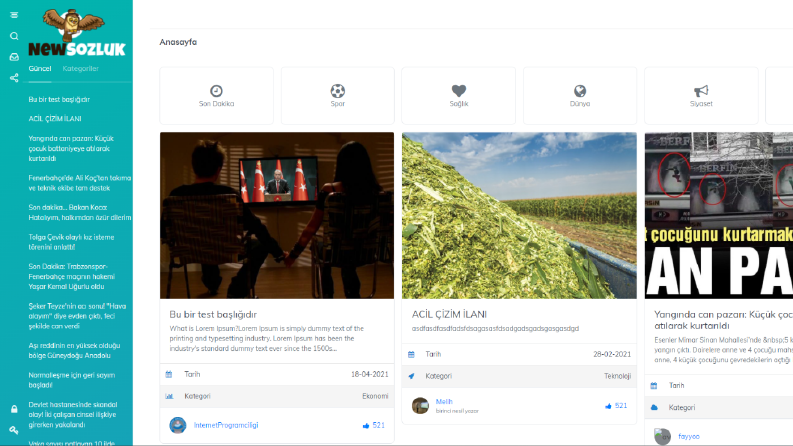
Task: Open the Spor category card
Action: 338,96
